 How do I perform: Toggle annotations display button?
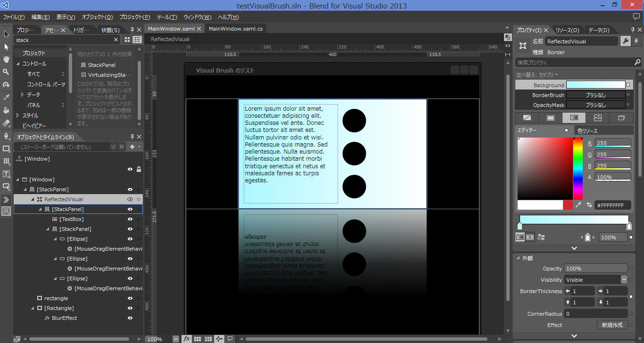pos(230,339)
